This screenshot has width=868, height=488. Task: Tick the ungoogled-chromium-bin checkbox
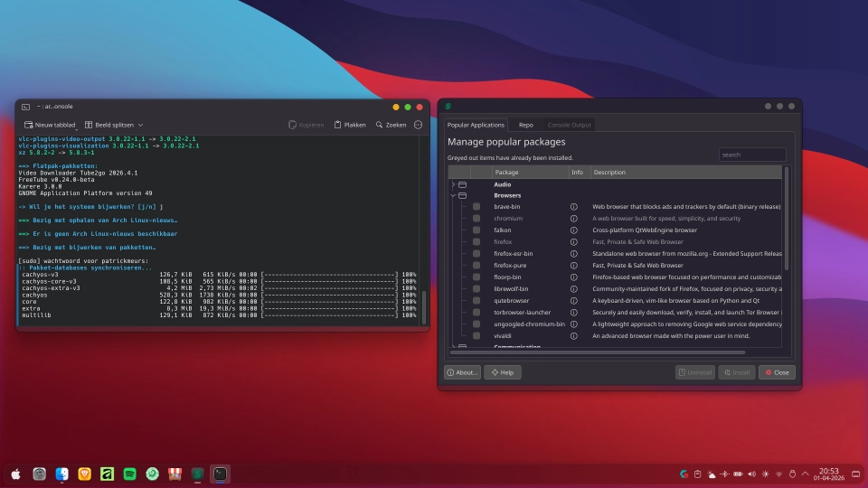[476, 324]
